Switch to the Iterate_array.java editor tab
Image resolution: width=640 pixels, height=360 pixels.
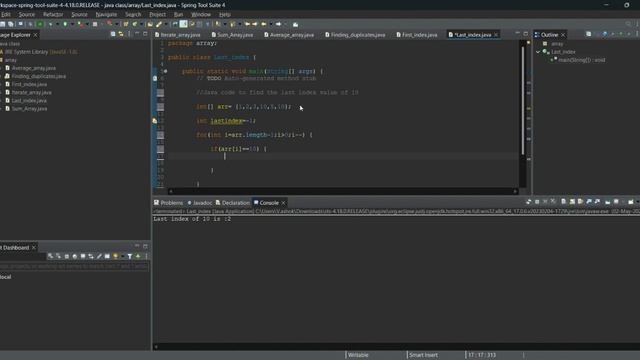pyautogui.click(x=178, y=35)
